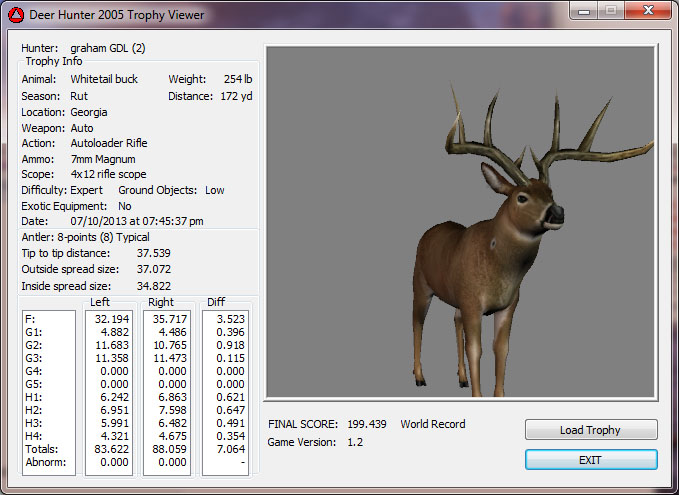
Task: Click the Load Trophy button
Action: [590, 430]
